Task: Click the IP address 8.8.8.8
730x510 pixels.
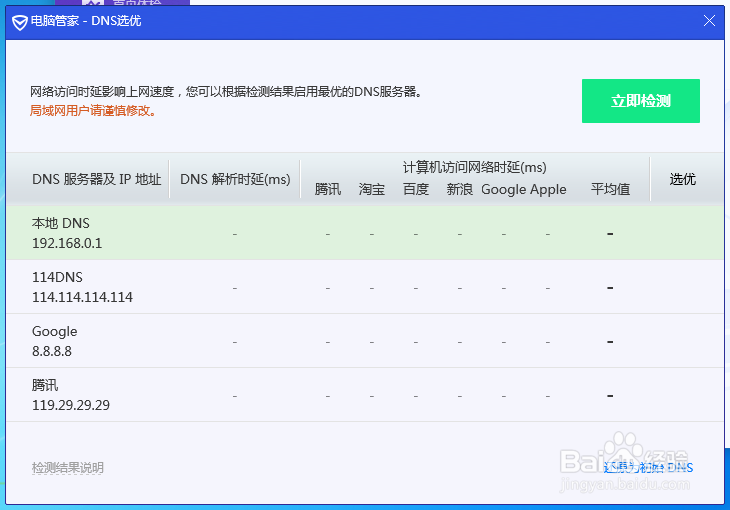Action: (x=52, y=351)
